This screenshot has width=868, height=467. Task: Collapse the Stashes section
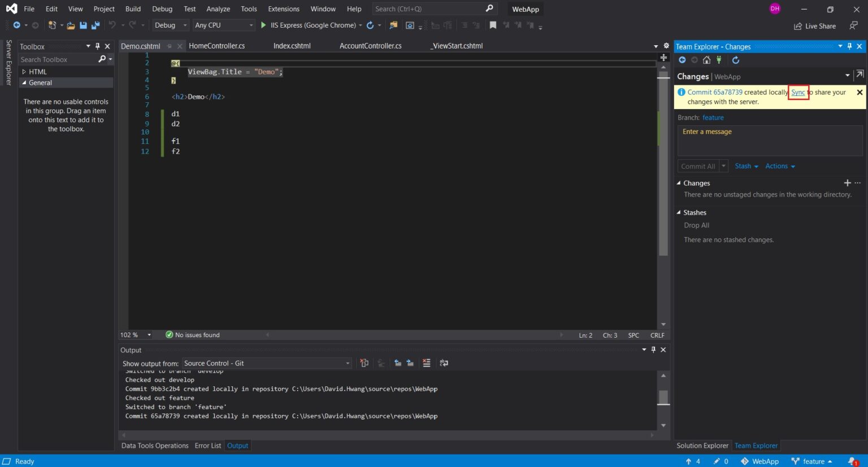(x=679, y=212)
